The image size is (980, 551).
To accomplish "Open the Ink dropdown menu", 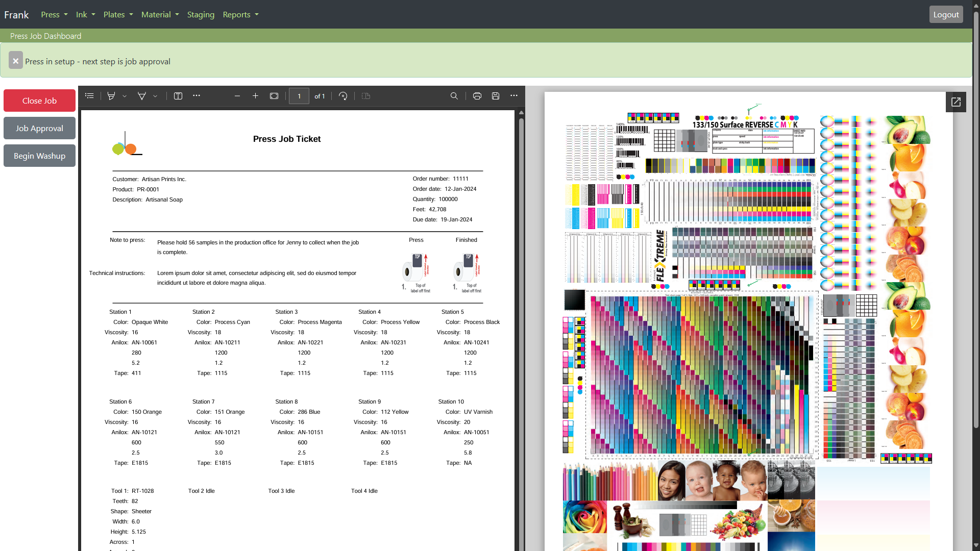I will click(85, 14).
